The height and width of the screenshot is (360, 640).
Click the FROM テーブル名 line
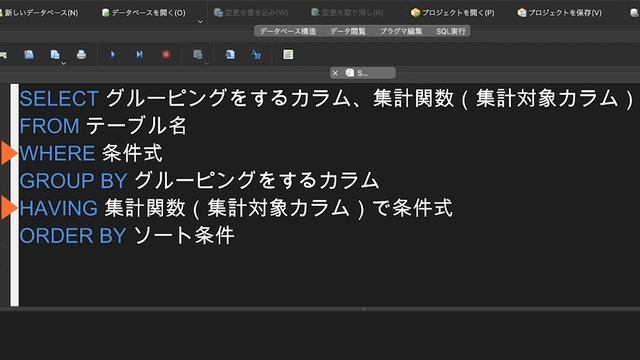[x=103, y=126]
